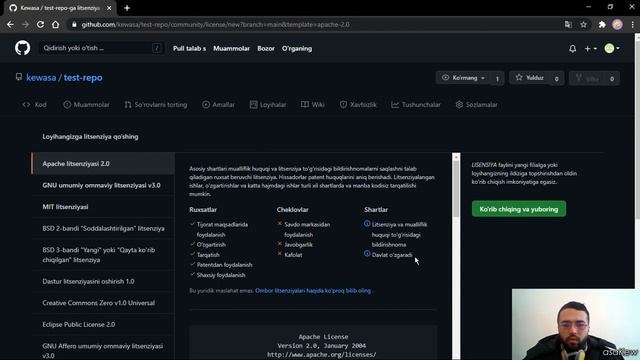Open Pull talab s in header

coord(189,48)
